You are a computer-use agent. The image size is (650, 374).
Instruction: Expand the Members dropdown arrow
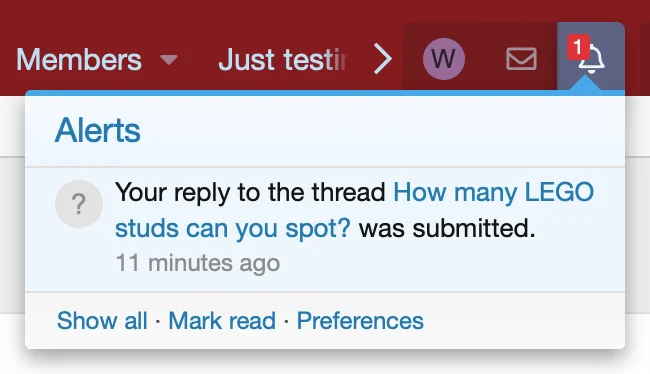(169, 60)
